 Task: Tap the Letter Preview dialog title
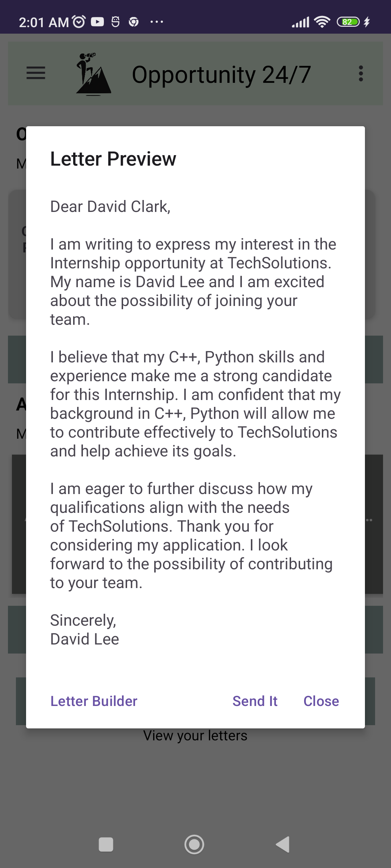pos(113,159)
